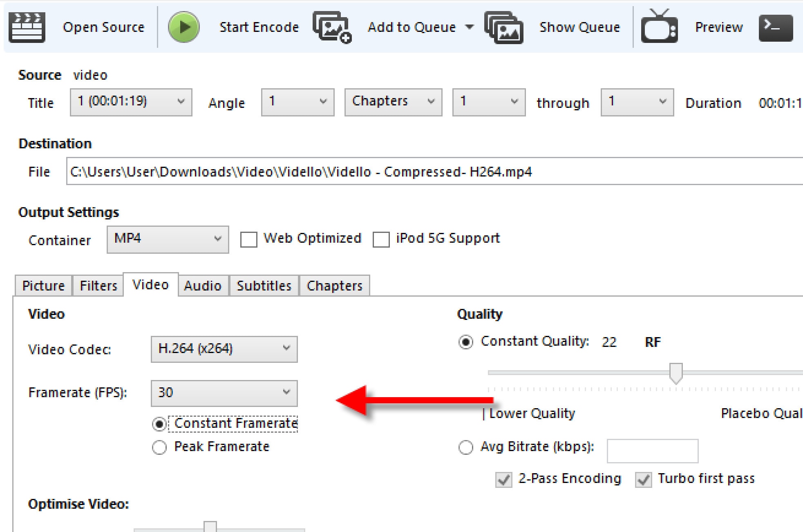Open the Filters tab

(x=98, y=286)
